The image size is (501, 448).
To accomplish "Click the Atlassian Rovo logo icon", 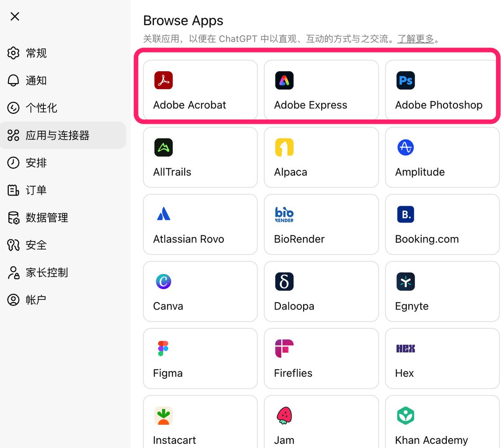I will point(163,214).
